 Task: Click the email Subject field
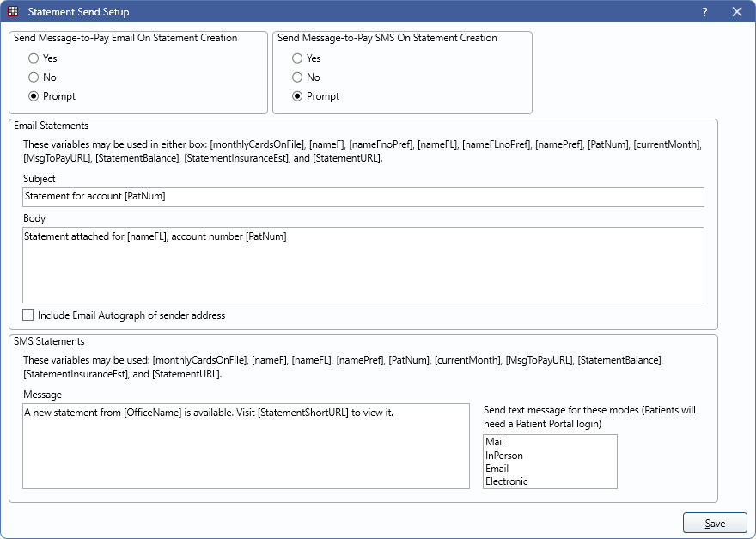tap(363, 197)
